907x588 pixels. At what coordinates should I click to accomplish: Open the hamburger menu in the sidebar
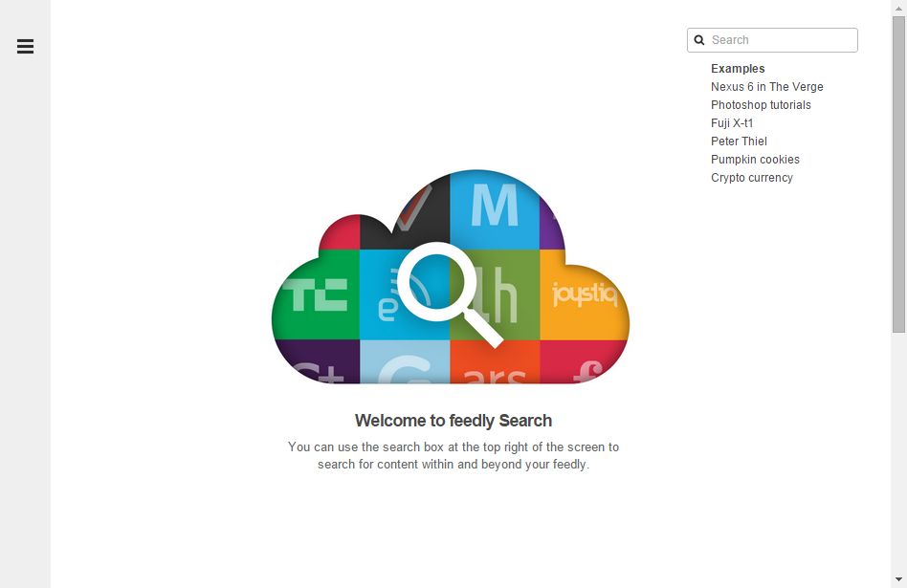tap(25, 46)
